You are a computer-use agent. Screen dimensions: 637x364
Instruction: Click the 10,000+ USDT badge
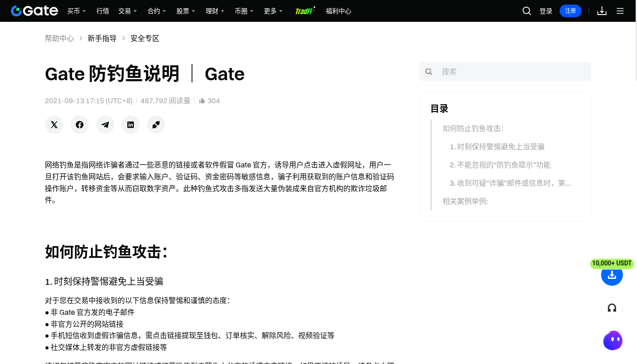[612, 263]
